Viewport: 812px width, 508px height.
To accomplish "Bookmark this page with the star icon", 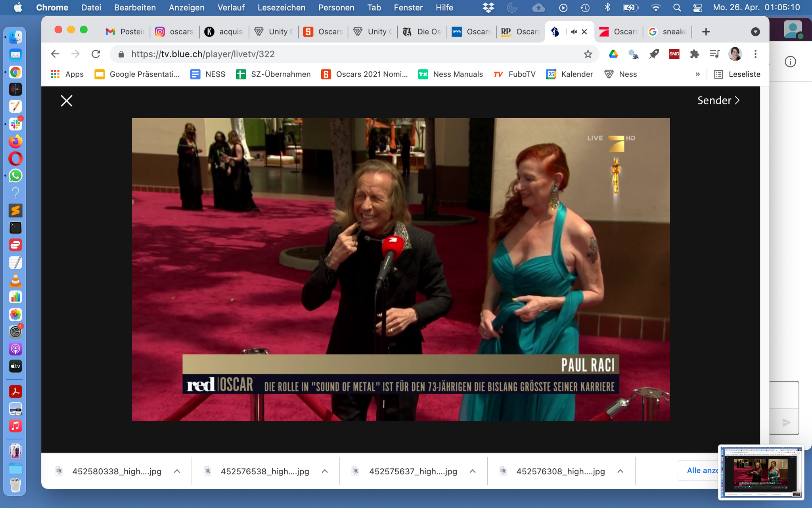I will pos(588,54).
